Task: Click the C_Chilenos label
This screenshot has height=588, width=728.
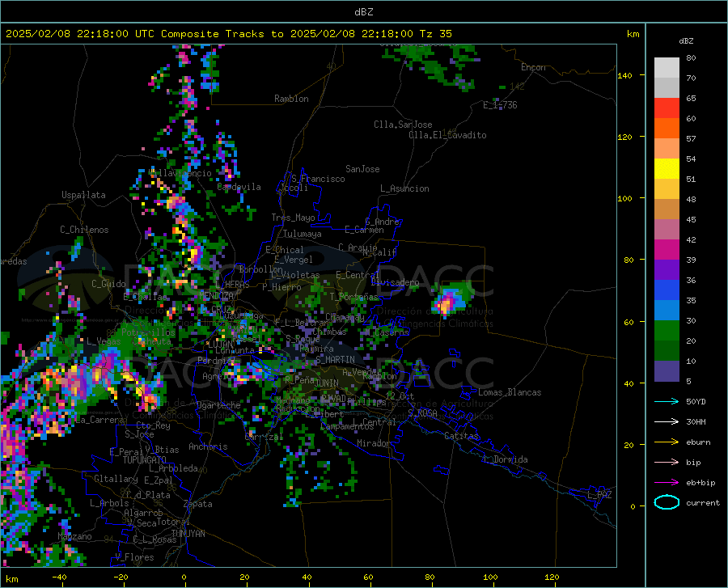Action: [84, 230]
